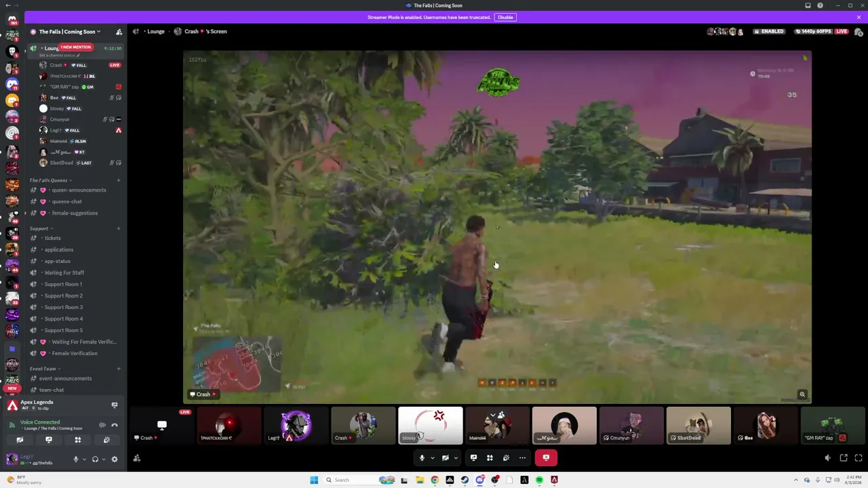Zoom the stream with the magnifier icon
The height and width of the screenshot is (488, 868).
pyautogui.click(x=802, y=394)
